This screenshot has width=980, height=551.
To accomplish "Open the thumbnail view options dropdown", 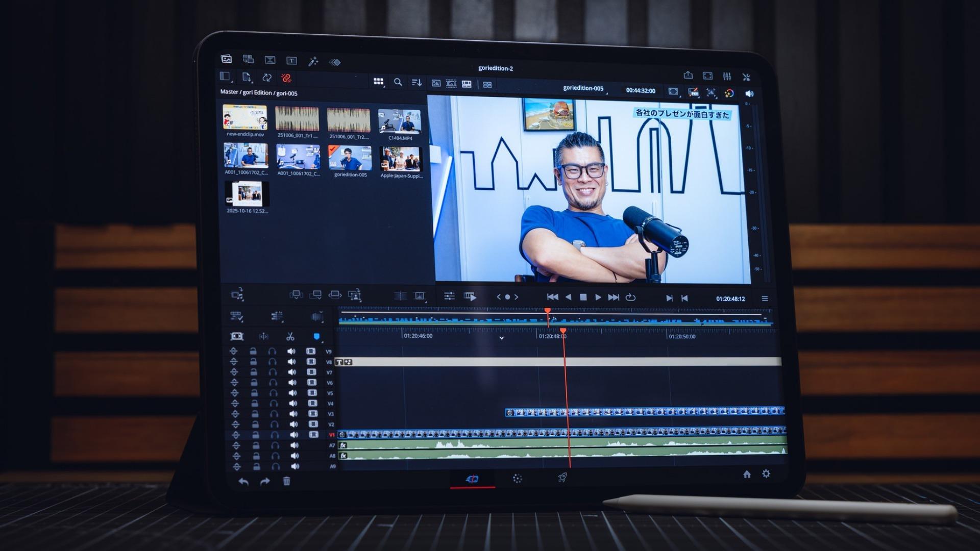I will tap(378, 82).
